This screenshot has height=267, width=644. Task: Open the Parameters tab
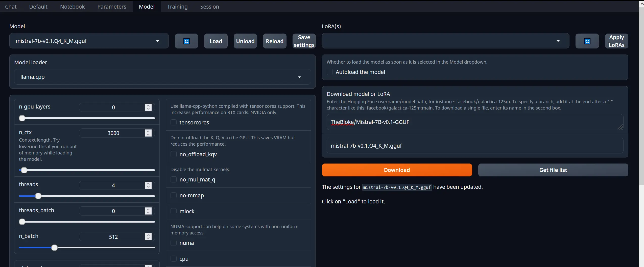112,7
